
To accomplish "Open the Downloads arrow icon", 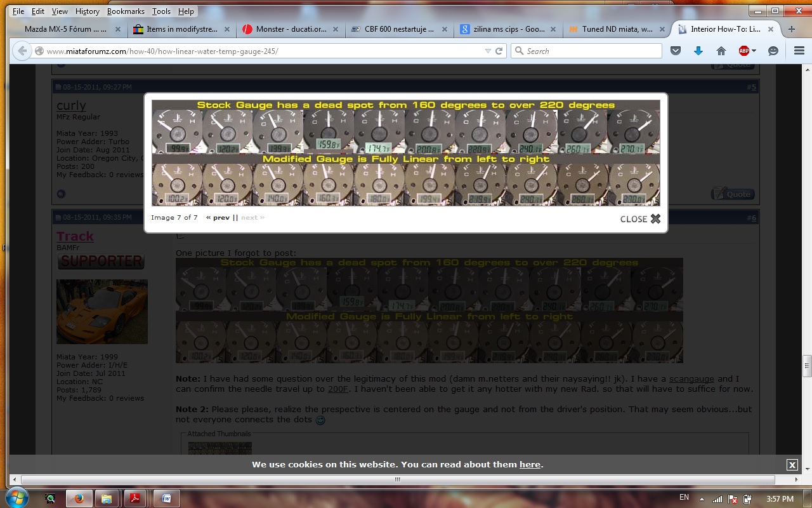I will point(698,51).
